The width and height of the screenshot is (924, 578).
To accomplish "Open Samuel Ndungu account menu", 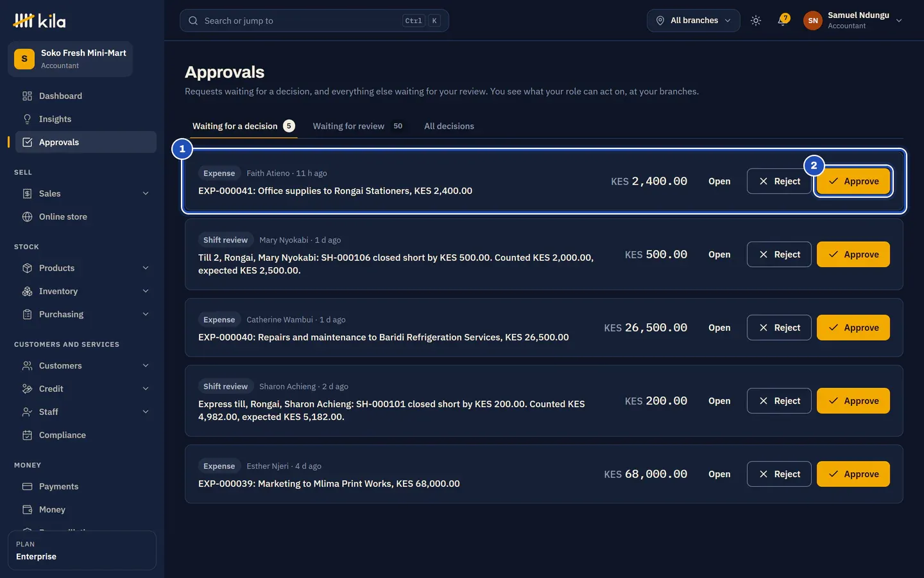I will tap(853, 21).
